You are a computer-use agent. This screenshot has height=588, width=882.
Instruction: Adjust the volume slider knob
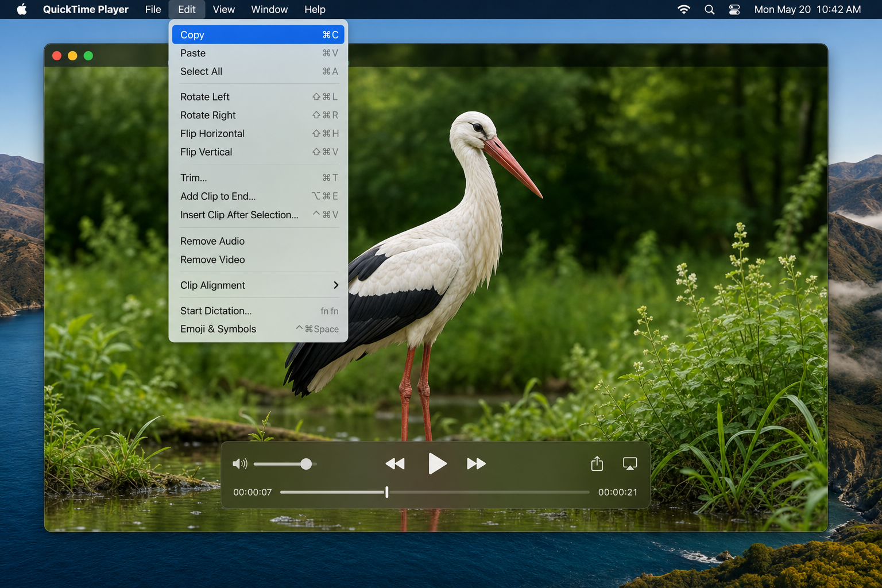pyautogui.click(x=306, y=463)
